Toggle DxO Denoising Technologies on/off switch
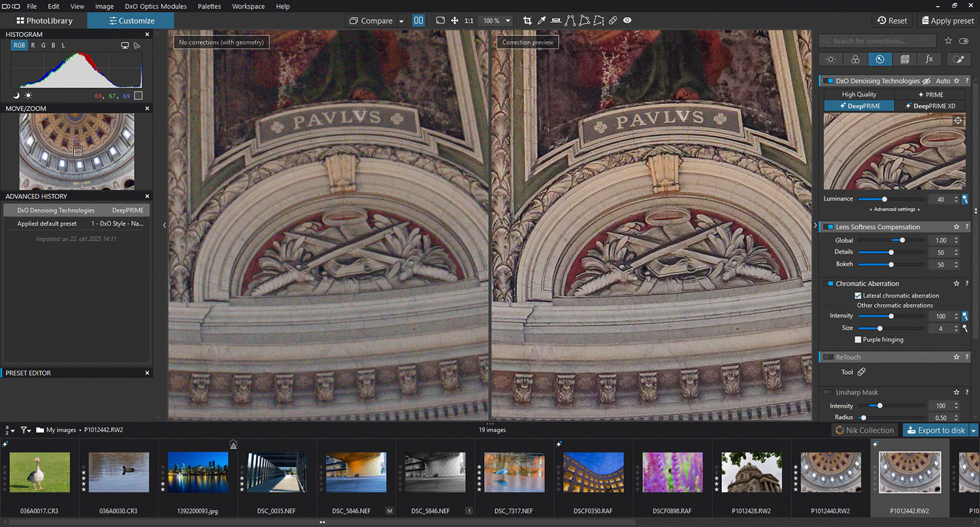Viewport: 980px width, 527px height. tap(828, 81)
